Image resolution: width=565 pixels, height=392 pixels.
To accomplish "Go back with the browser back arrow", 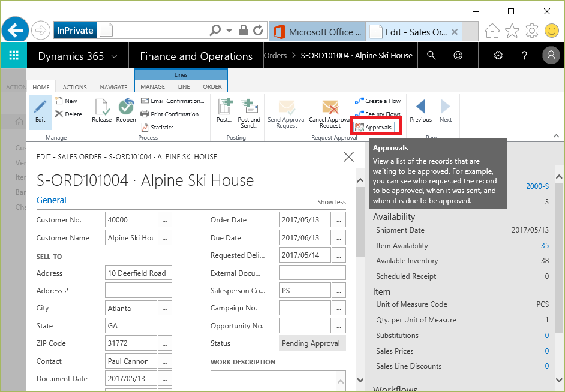I will (x=15, y=31).
